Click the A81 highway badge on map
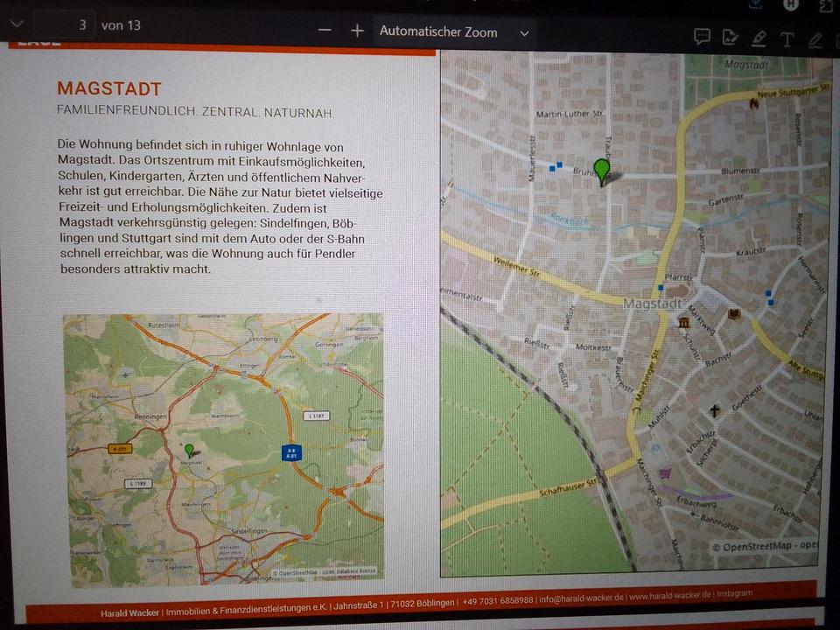Screen dimensions: 840x630 [x=291, y=452]
